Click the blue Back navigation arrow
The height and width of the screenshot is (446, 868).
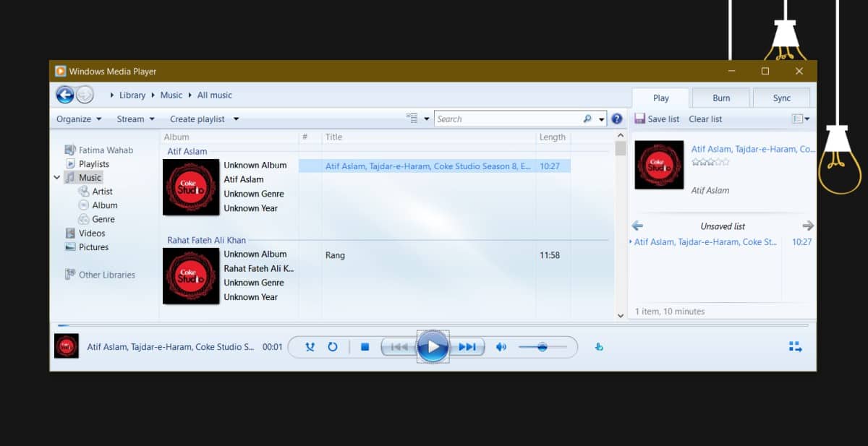pos(65,95)
